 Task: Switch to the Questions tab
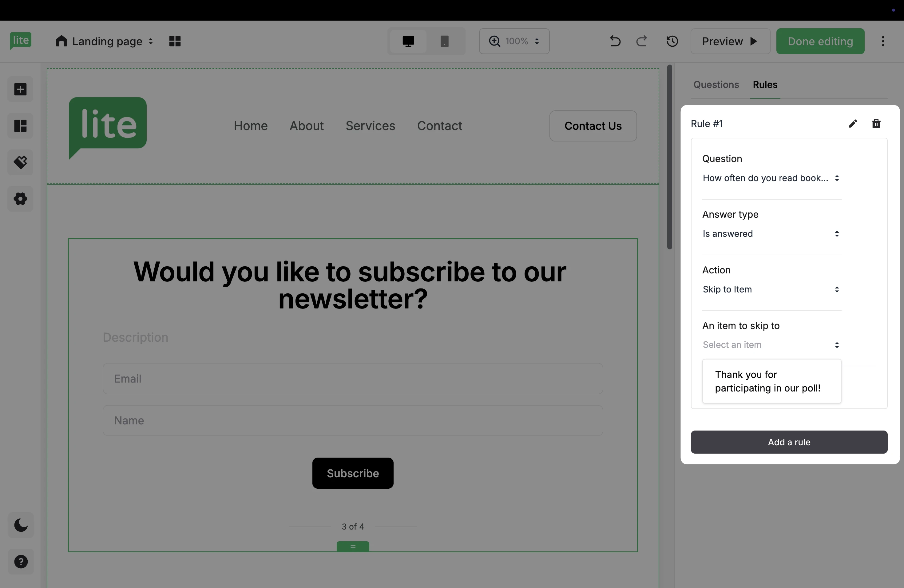point(716,85)
